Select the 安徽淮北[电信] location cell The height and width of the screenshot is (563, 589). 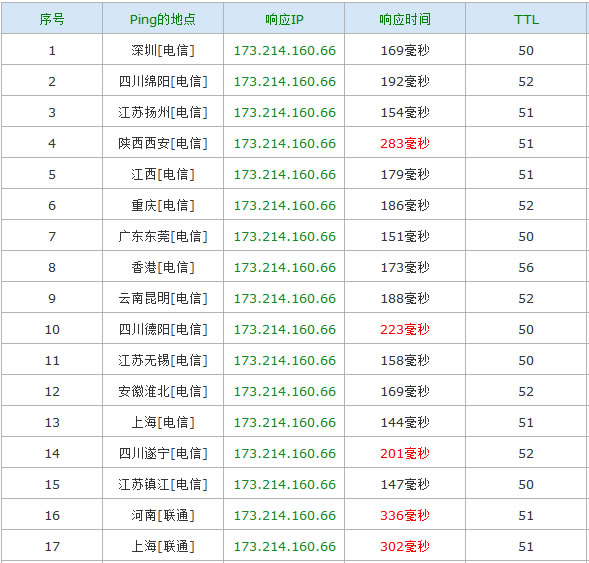point(163,391)
